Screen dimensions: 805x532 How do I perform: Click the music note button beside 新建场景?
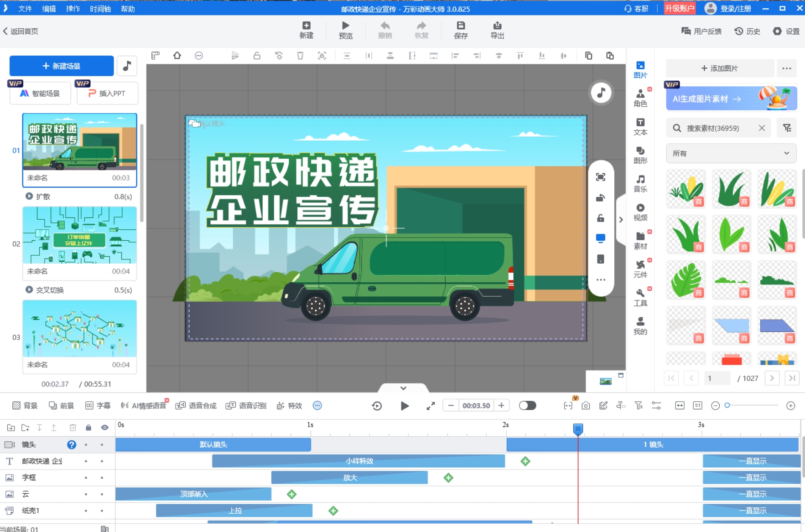pyautogui.click(x=127, y=66)
